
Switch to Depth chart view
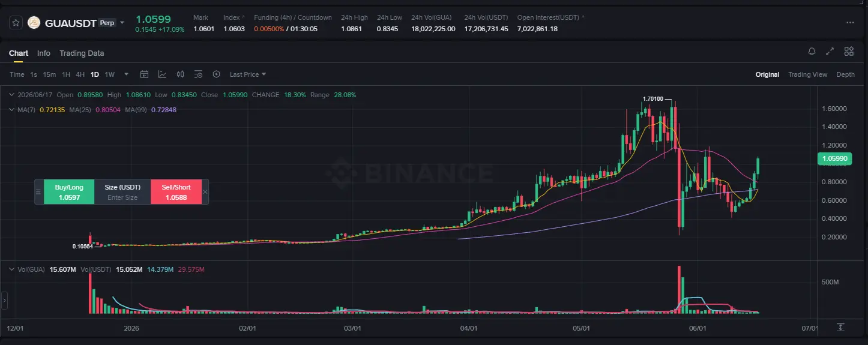[845, 74]
